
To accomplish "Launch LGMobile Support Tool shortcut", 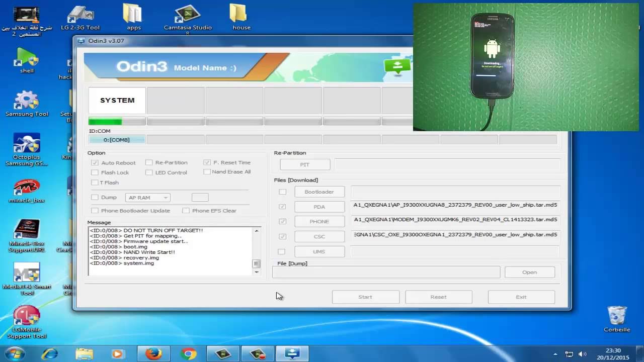I will (27, 322).
